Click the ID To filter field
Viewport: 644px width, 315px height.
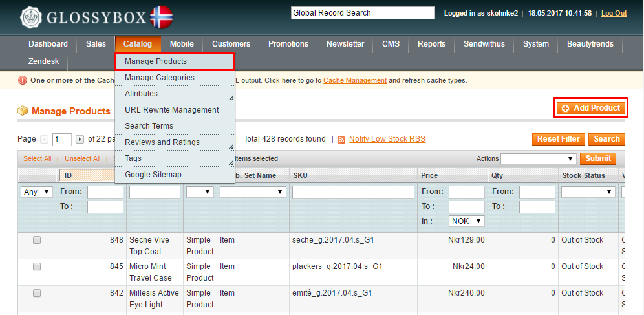[105, 207]
